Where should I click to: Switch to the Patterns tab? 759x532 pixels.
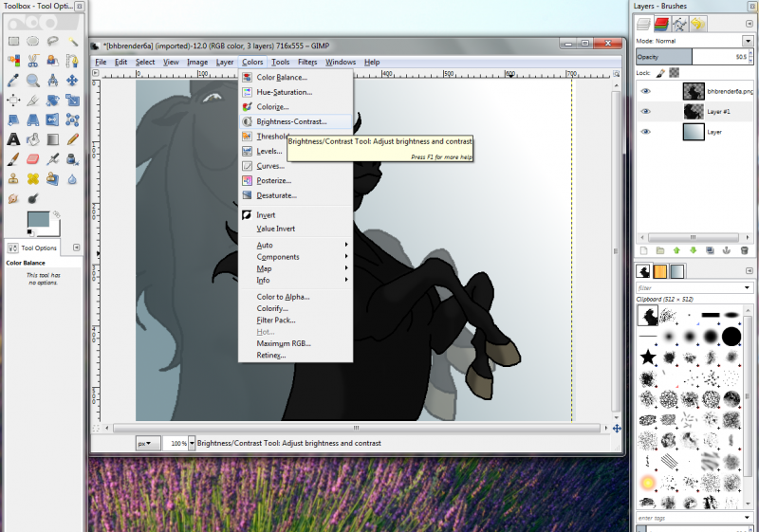[x=660, y=271]
